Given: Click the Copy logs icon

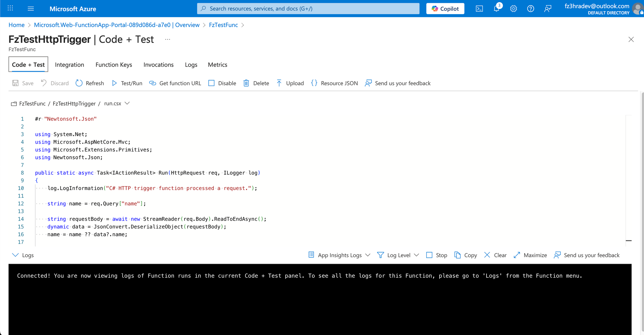Looking at the screenshot, I should (458, 255).
